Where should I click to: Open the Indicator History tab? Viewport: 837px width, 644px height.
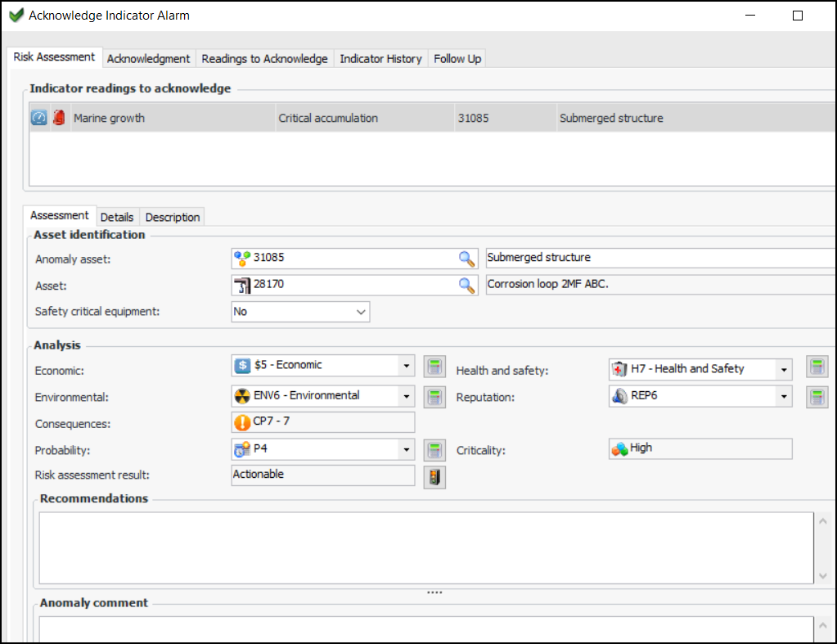[x=380, y=59]
